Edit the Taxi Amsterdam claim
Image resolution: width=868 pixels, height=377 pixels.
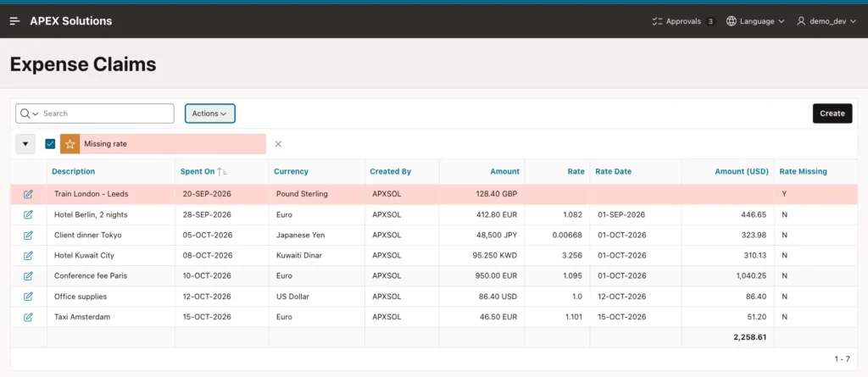(28, 317)
